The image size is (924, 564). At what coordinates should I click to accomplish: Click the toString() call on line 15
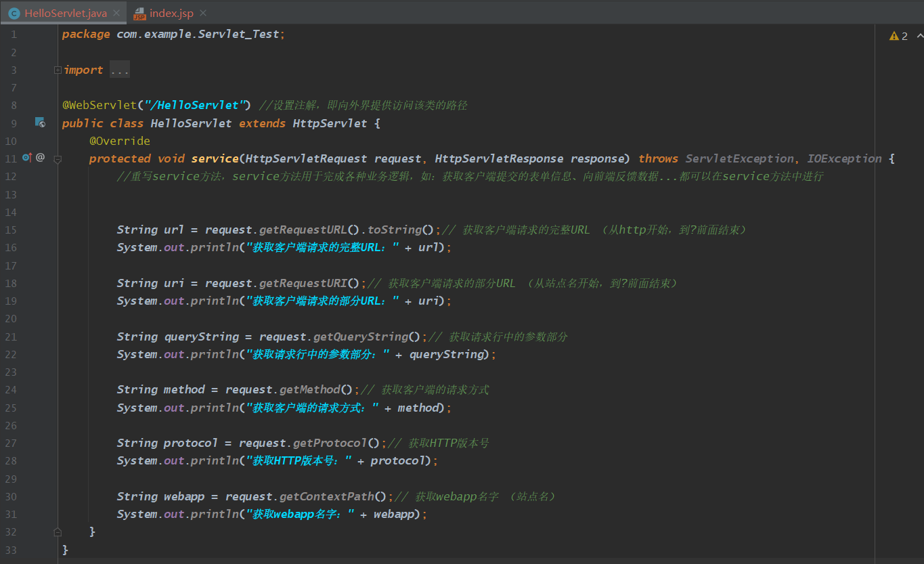point(401,230)
